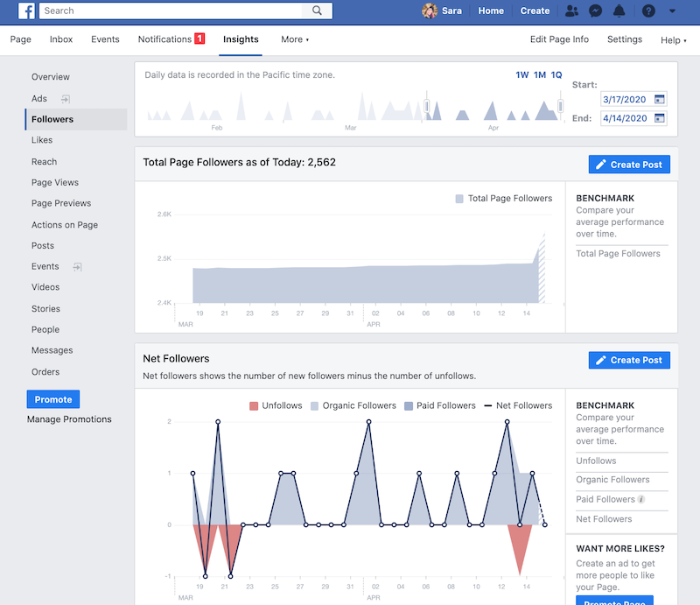Expand the More dropdown menu
The width and height of the screenshot is (700, 605).
click(x=295, y=39)
